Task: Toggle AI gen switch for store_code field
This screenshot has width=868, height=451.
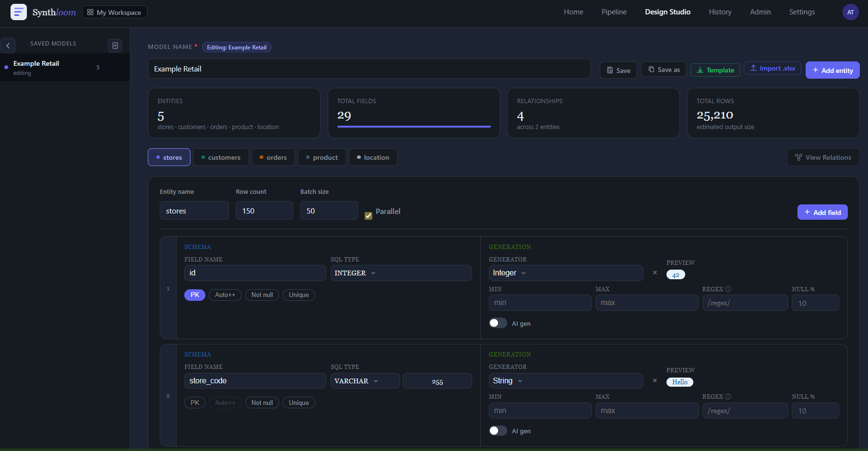Action: click(498, 430)
